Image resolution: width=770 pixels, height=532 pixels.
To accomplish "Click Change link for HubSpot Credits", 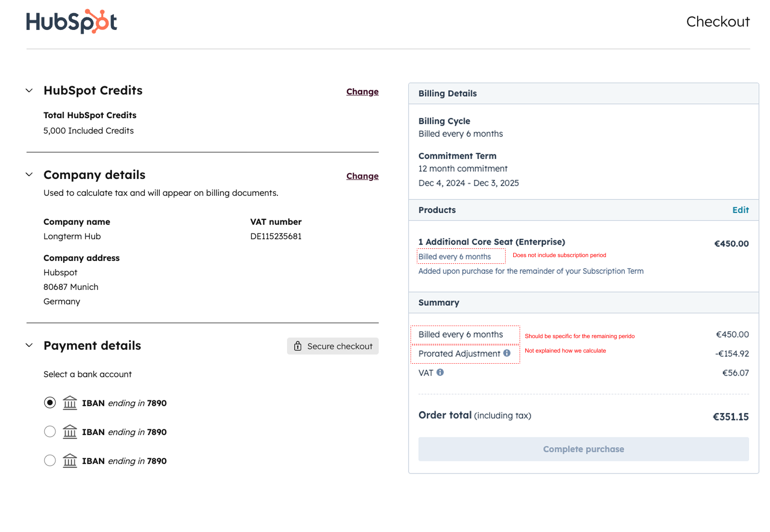I will [362, 92].
